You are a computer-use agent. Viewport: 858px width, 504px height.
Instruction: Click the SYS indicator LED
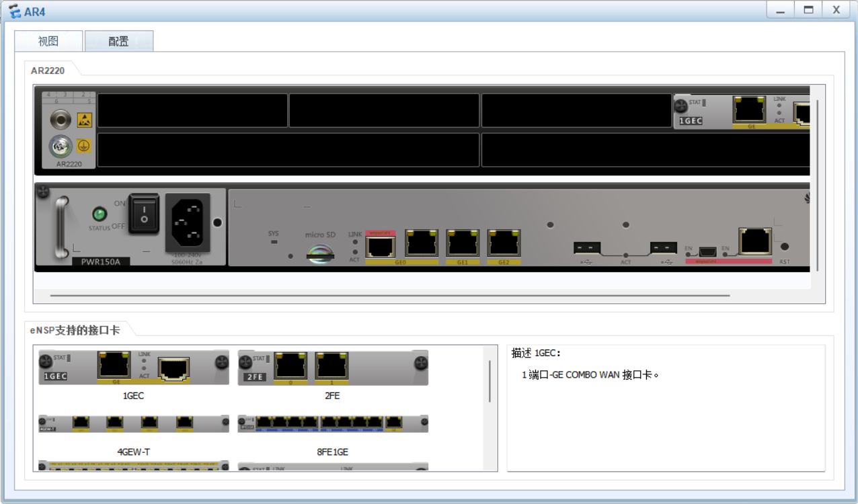(x=274, y=242)
